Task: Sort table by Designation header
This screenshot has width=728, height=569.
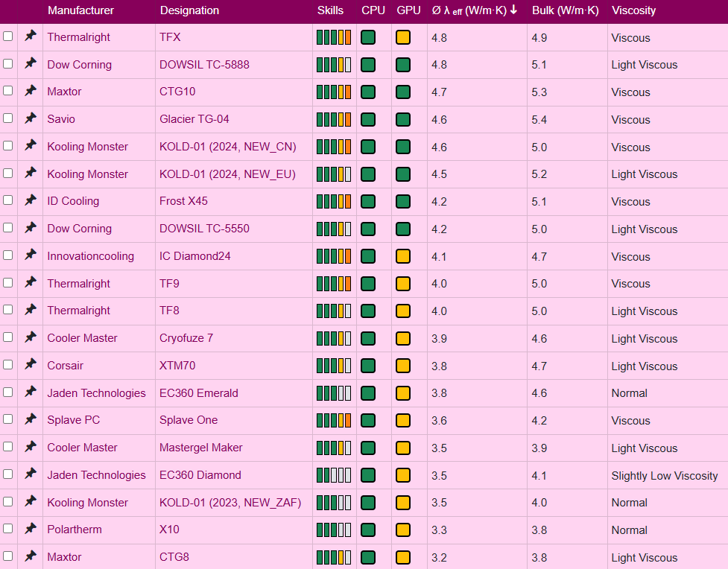Action: click(x=189, y=10)
